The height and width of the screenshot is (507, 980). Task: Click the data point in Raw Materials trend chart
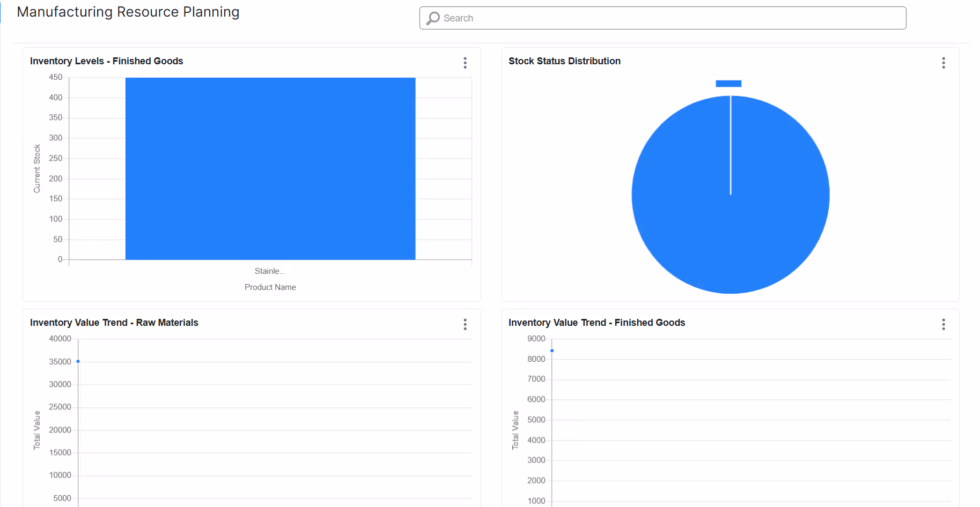[78, 361]
